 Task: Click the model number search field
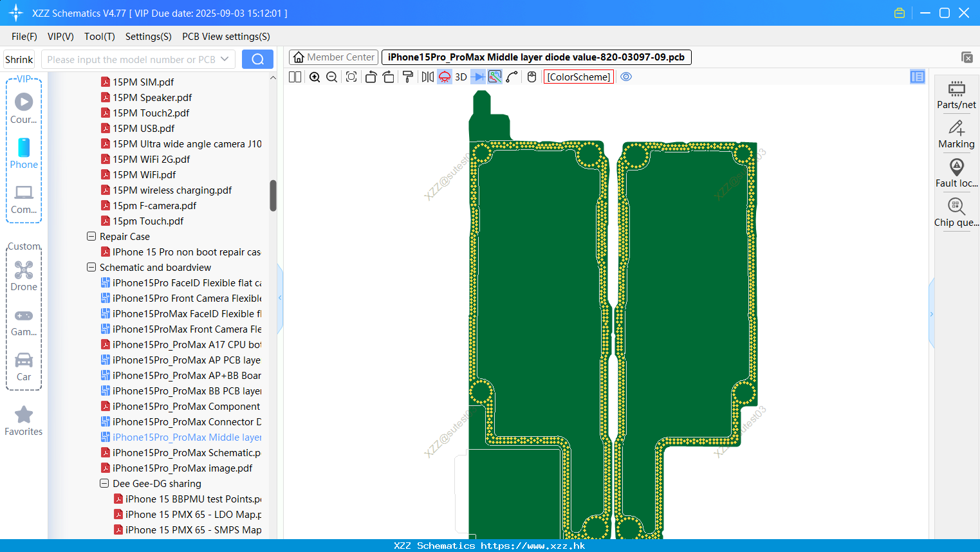coord(131,59)
